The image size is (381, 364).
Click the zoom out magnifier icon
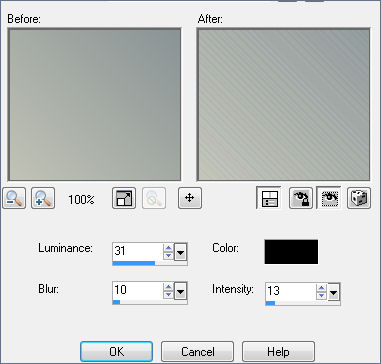click(x=14, y=198)
